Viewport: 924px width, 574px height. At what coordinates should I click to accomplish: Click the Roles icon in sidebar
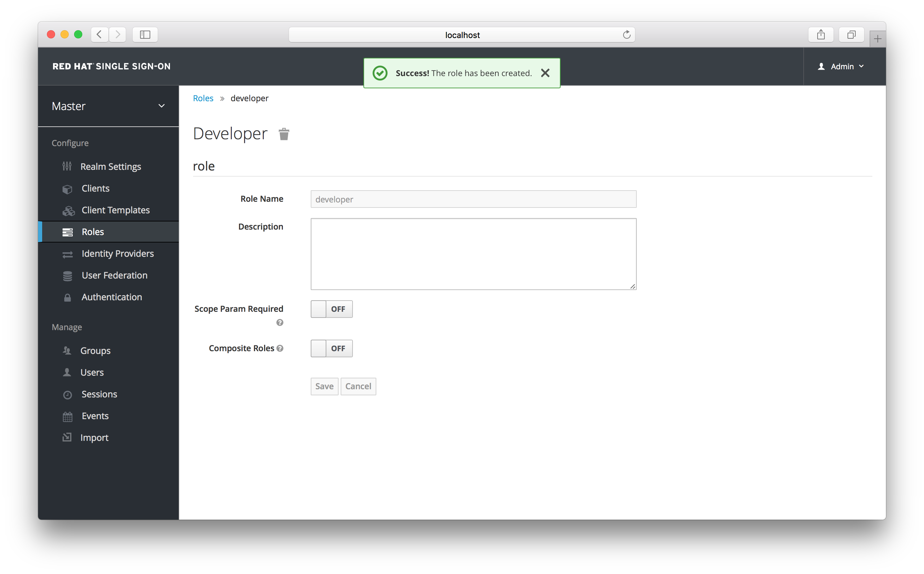[x=67, y=231]
